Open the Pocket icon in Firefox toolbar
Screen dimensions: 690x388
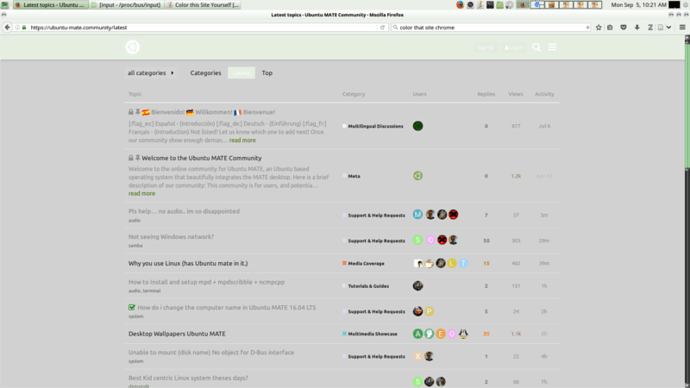pos(624,27)
